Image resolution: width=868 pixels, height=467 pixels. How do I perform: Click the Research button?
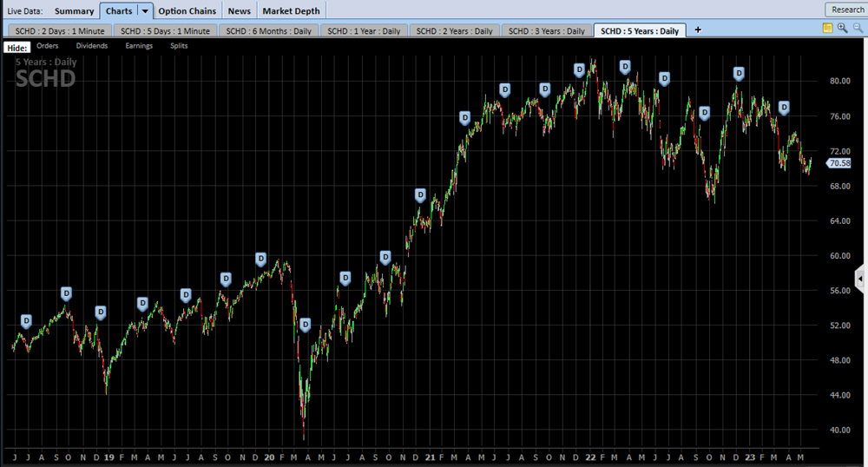pos(847,10)
